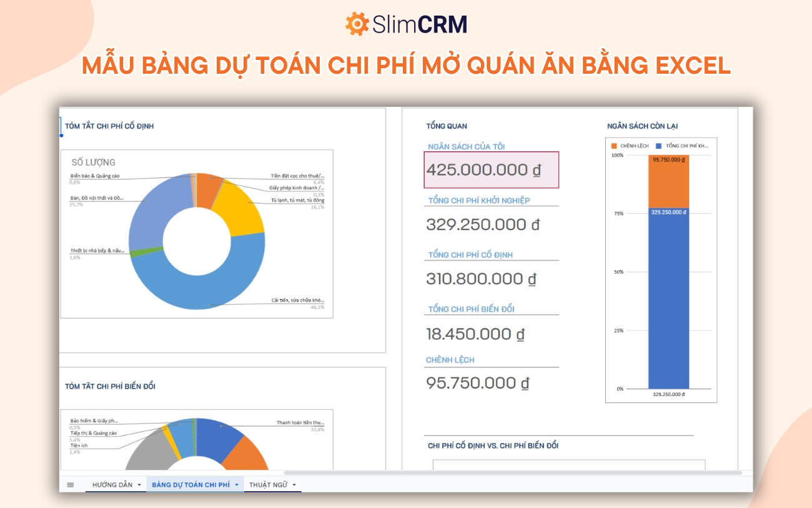Click the SỐ LƯỢNG chart title
The image size is (812, 508).
[x=93, y=162]
